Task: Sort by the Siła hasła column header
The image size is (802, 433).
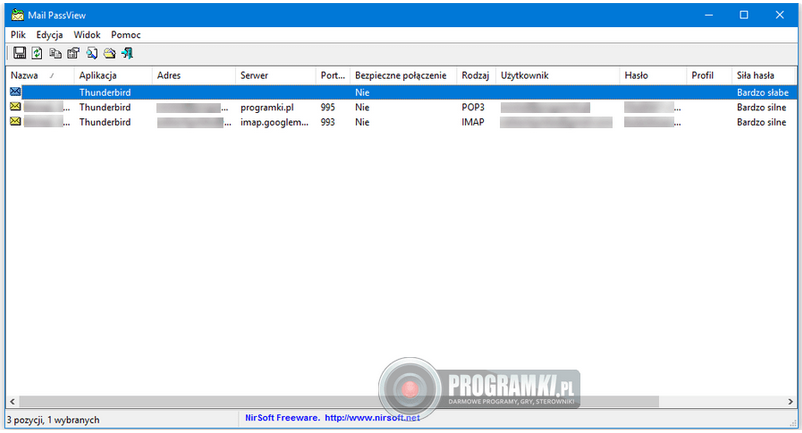Action: pyautogui.click(x=763, y=75)
